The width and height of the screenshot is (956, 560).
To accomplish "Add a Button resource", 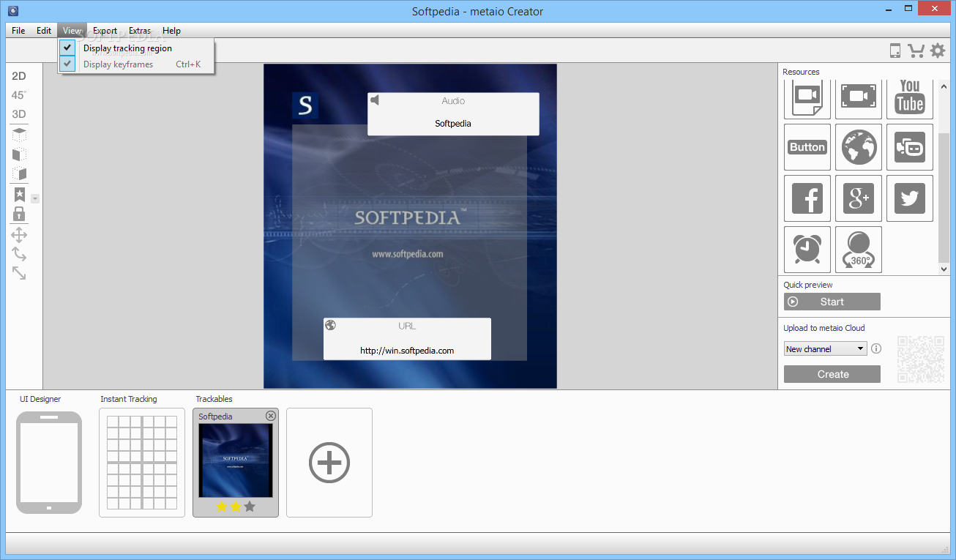I will [x=807, y=147].
